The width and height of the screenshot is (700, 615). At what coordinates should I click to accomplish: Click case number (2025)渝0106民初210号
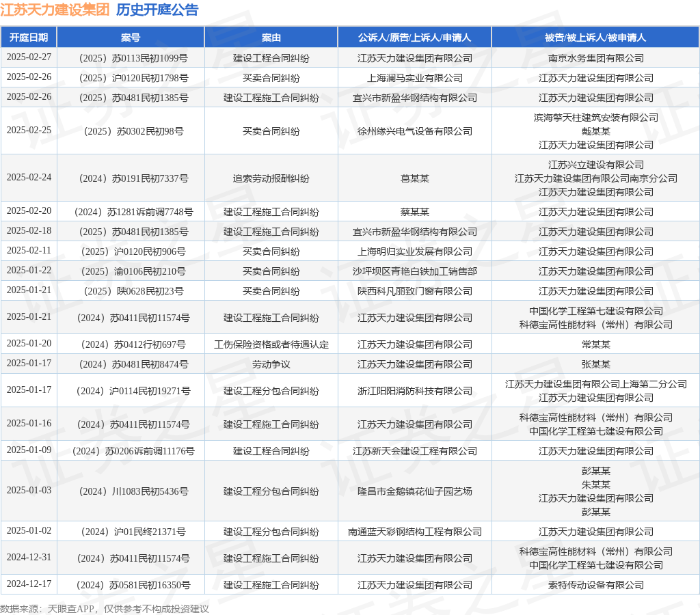click(133, 271)
